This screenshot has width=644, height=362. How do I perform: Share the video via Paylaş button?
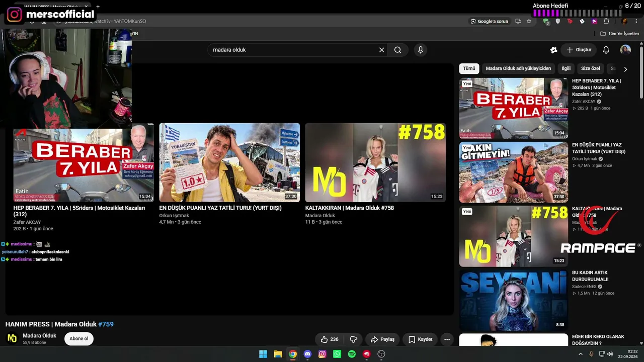[382, 339]
